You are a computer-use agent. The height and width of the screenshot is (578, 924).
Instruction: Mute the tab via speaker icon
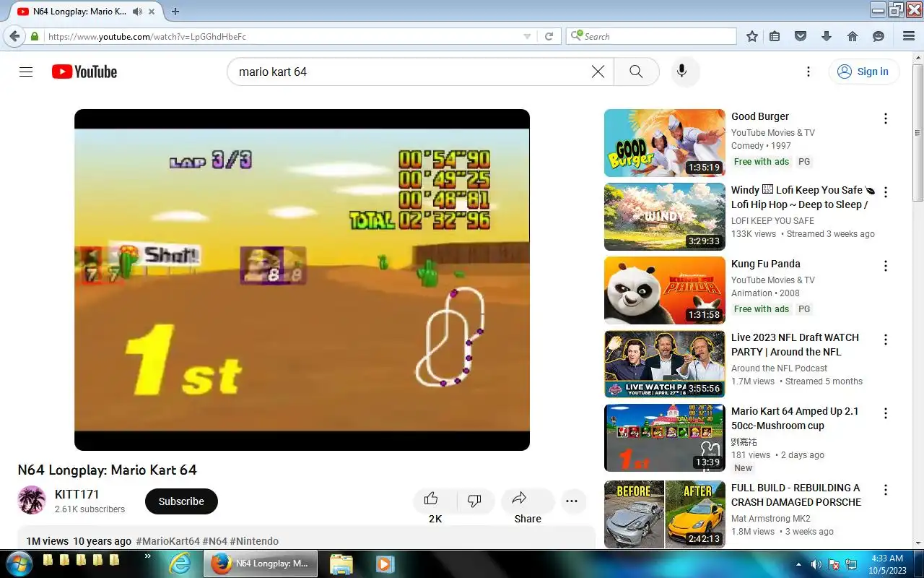pyautogui.click(x=137, y=12)
